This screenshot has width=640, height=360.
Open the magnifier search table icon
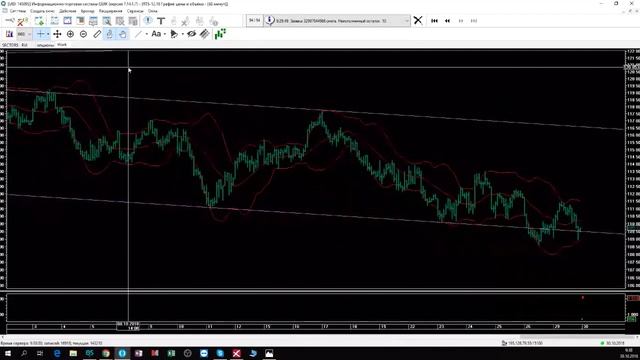point(107,21)
